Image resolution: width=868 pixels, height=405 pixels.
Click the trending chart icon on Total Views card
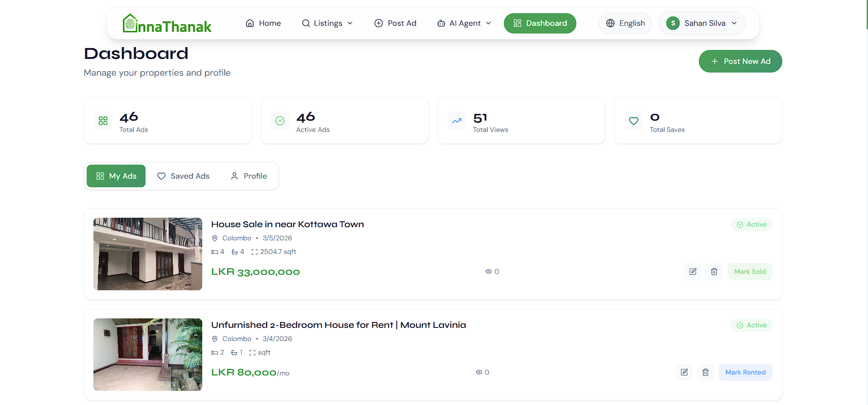[x=456, y=121]
